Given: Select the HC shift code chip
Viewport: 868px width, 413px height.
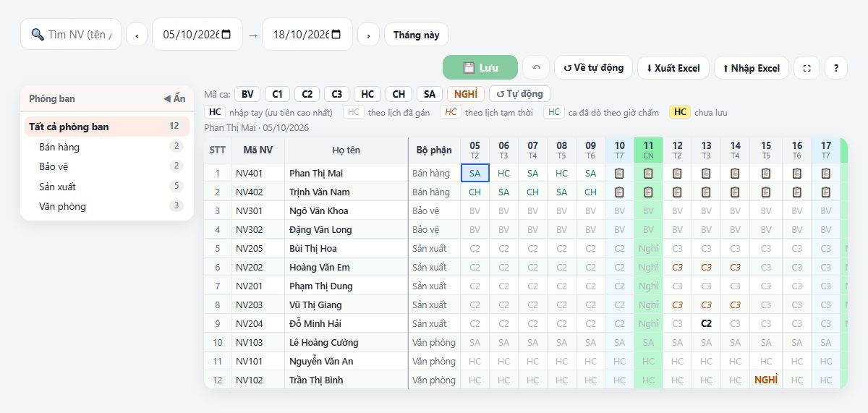Looking at the screenshot, I should pyautogui.click(x=367, y=94).
